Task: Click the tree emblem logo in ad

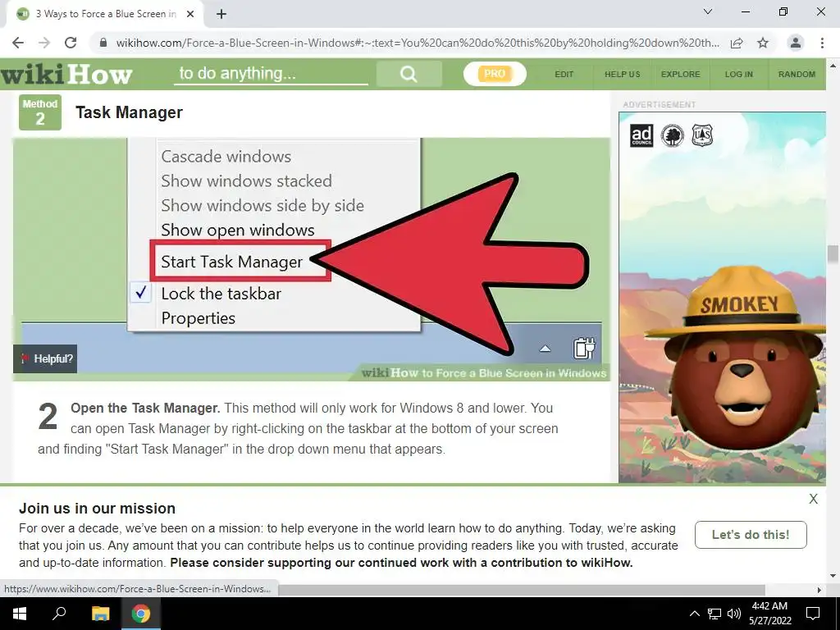Action: pos(673,135)
